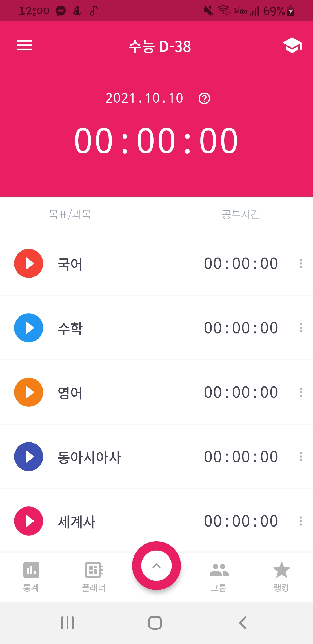The width and height of the screenshot is (313, 644).
Task: Open more options for 동아시아사
Action: [301, 457]
